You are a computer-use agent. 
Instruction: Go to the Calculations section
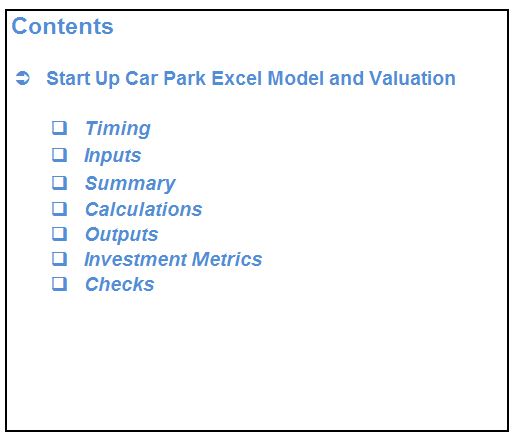144,209
